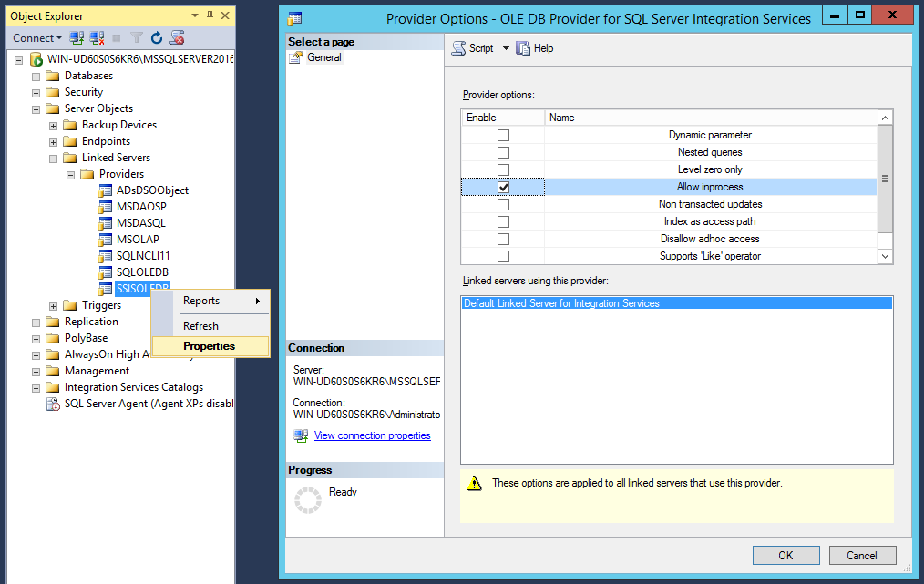Select the SQLNCLI11 provider icon
The image size is (924, 584).
[105, 256]
